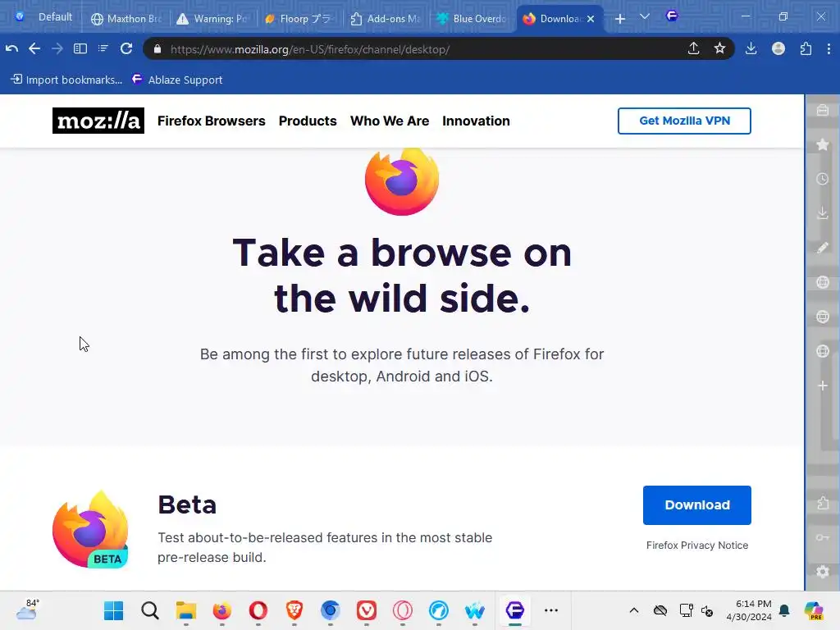
Task: Open taskbar Search
Action: [150, 610]
